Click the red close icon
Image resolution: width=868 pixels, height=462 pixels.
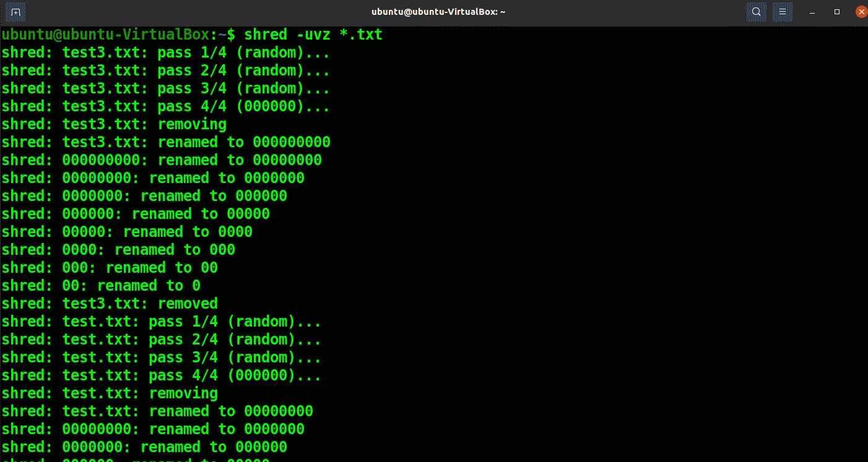coord(861,11)
